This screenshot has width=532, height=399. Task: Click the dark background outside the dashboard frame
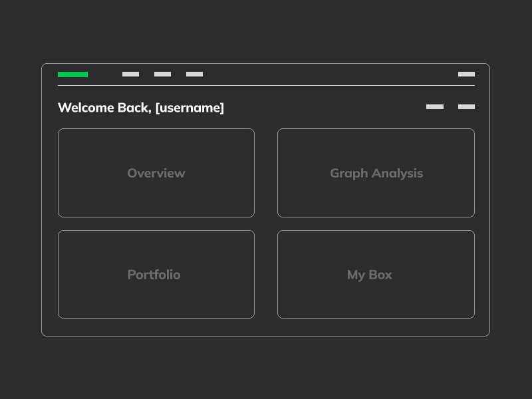point(266,31)
